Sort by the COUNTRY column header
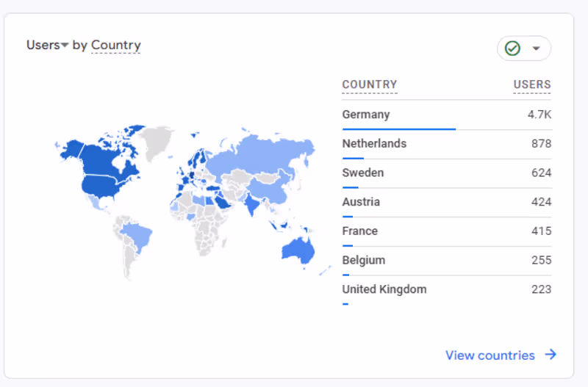Viewport: 588px width, 387px height. pos(369,84)
